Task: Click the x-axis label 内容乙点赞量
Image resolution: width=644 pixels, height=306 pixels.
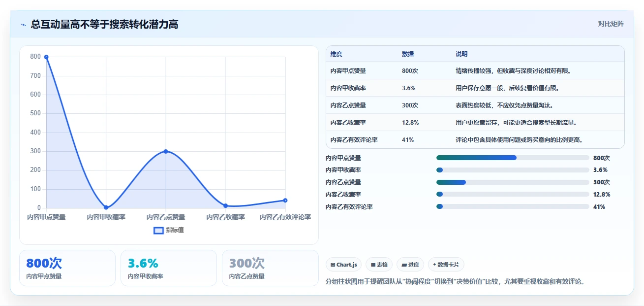Action: coord(166,217)
